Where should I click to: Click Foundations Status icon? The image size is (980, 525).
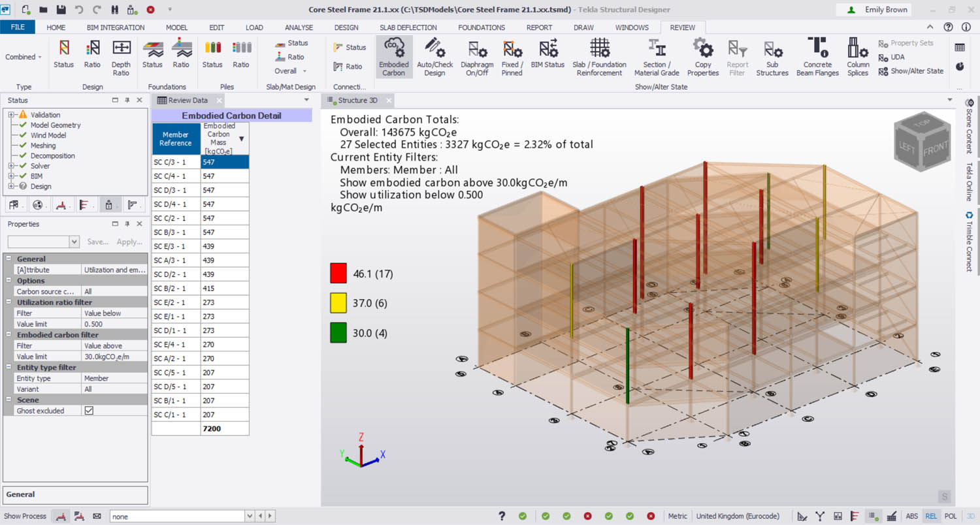[x=152, y=54]
